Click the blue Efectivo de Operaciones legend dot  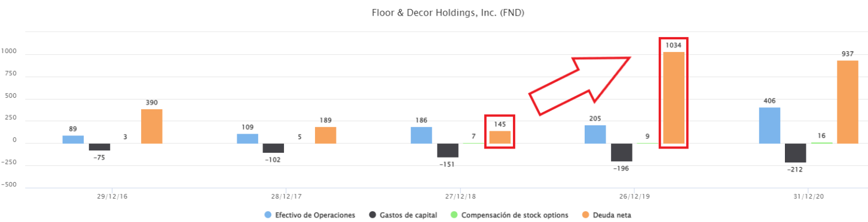tap(267, 215)
